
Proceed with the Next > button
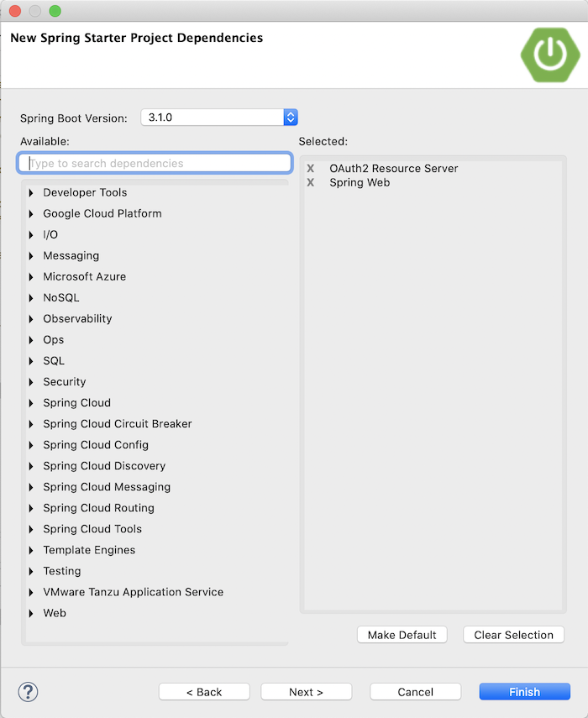click(307, 691)
